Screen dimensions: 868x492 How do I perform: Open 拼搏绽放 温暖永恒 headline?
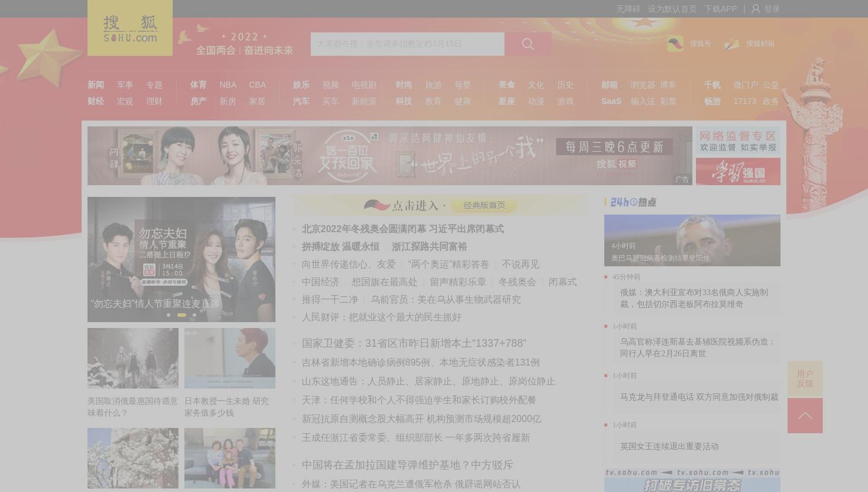pyautogui.click(x=341, y=246)
